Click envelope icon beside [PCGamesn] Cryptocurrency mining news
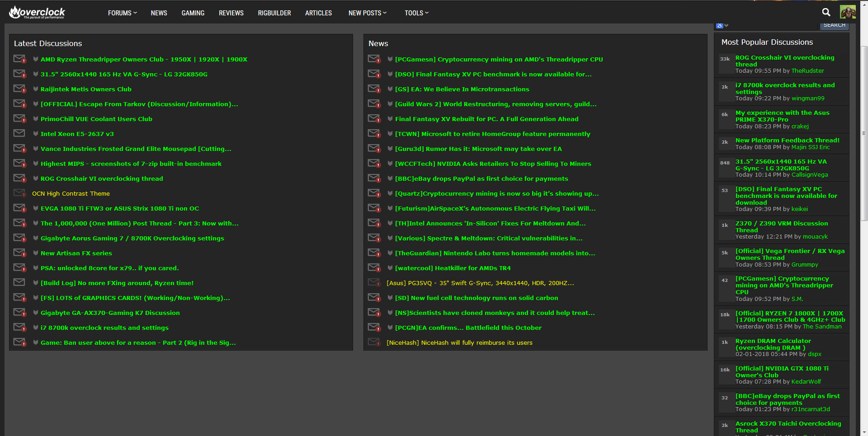Screen dimensions: 868x436 point(374,59)
